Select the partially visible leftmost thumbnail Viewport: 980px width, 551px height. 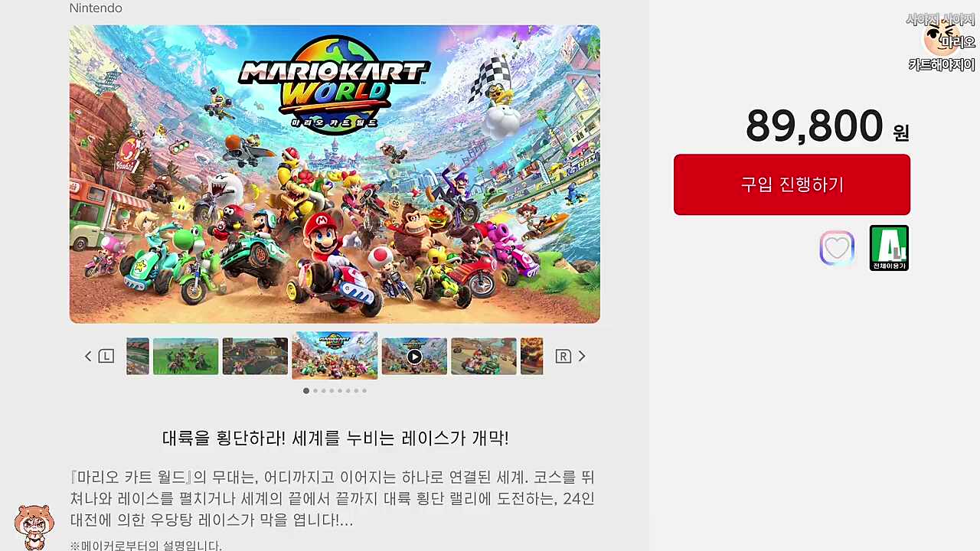[138, 356]
